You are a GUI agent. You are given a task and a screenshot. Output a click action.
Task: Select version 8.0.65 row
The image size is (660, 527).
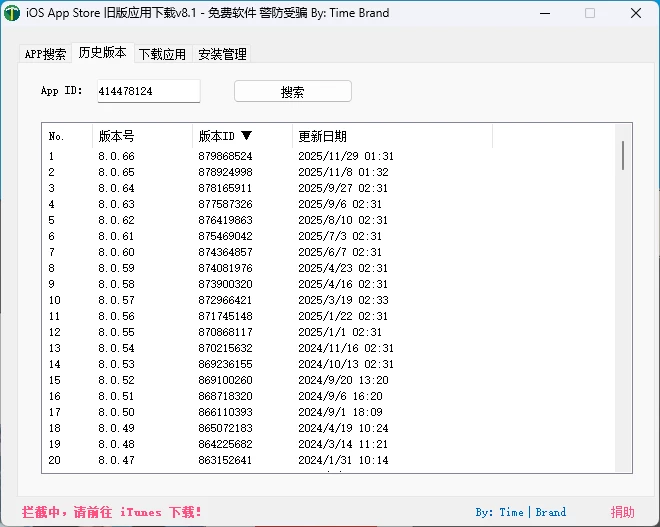click(328, 172)
